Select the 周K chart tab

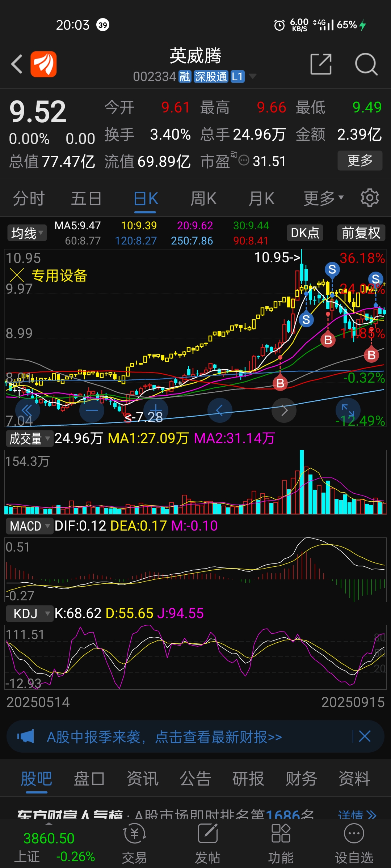[203, 198]
